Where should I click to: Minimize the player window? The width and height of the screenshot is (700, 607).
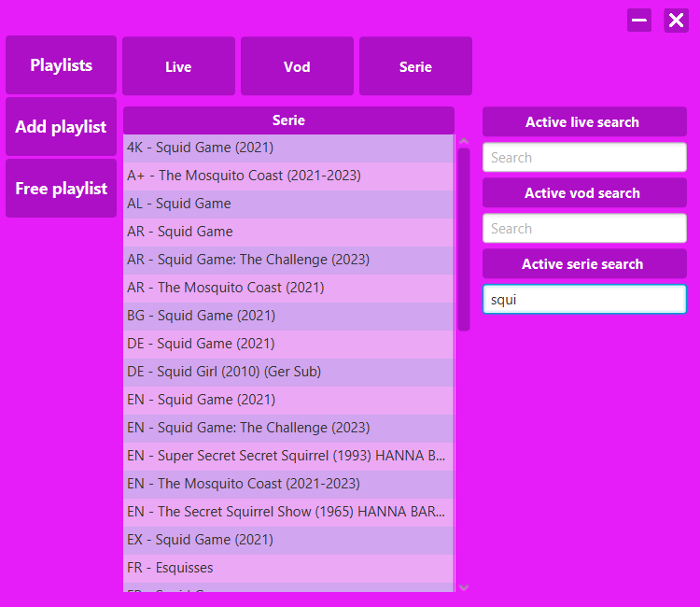pyautogui.click(x=638, y=21)
